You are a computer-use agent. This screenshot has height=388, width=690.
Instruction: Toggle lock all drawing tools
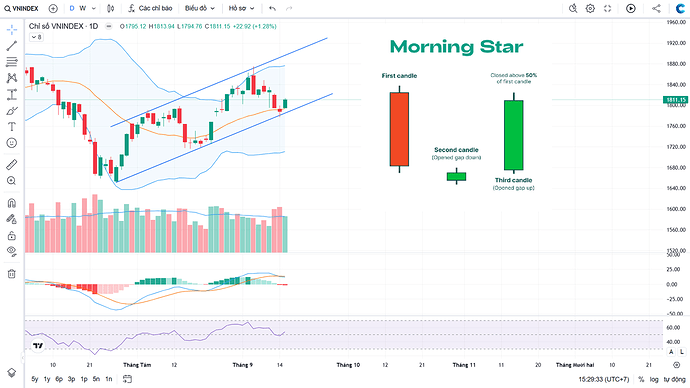point(12,236)
